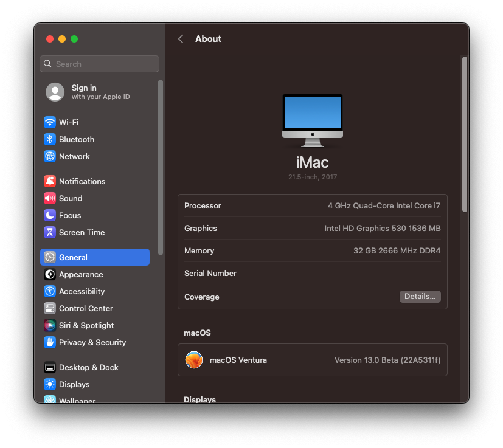Select the Network sidebar label
The image size is (503, 448).
(74, 156)
